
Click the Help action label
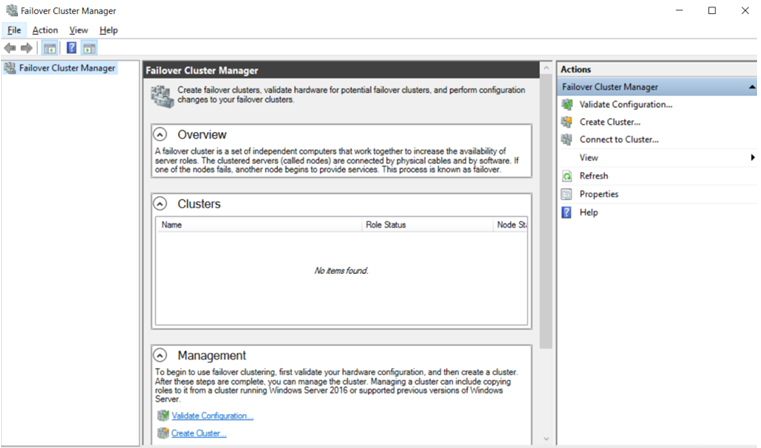coord(589,213)
